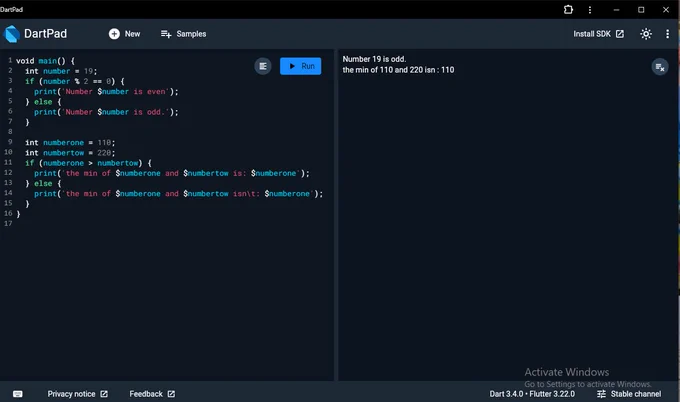680x402 pixels.
Task: Click empty line 17 in the editor
Action: (173, 224)
